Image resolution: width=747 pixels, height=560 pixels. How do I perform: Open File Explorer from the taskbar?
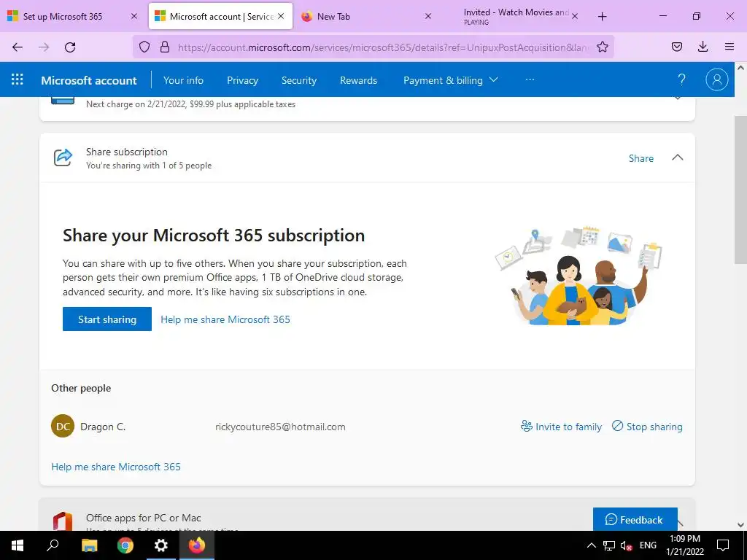click(x=89, y=545)
